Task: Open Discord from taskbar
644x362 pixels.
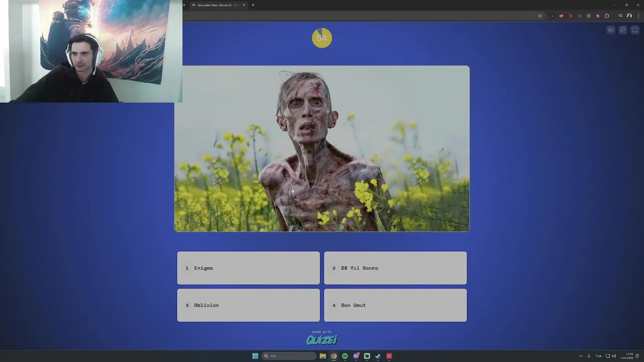Action: click(x=356, y=356)
